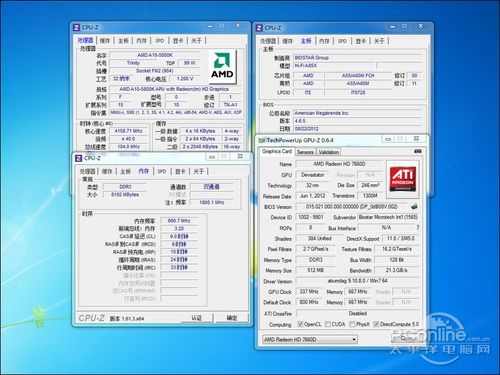Click the 8192 MBytes memory size value
The height and width of the screenshot is (375, 500).
coord(125,194)
